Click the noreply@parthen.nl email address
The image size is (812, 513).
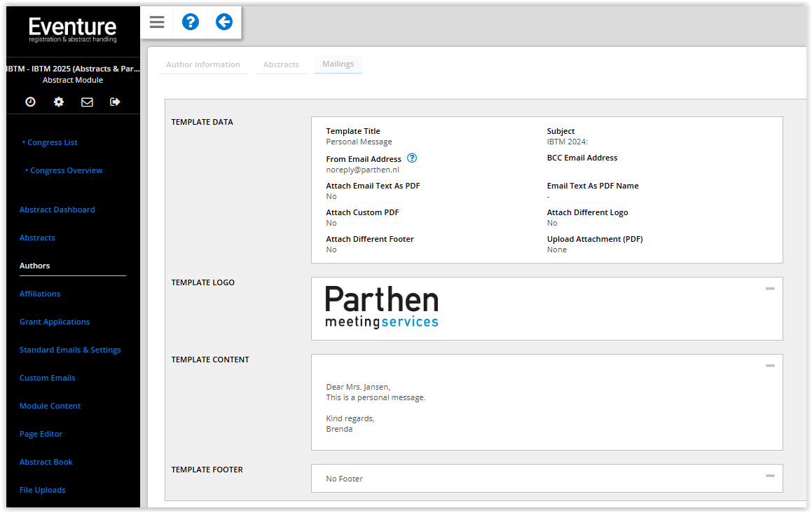362,170
